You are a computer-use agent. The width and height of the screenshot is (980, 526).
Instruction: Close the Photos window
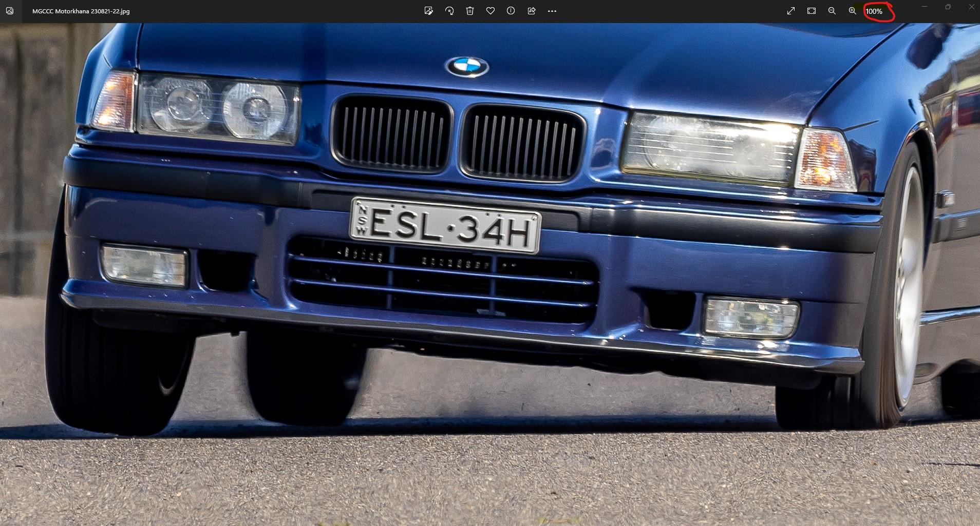click(x=971, y=7)
